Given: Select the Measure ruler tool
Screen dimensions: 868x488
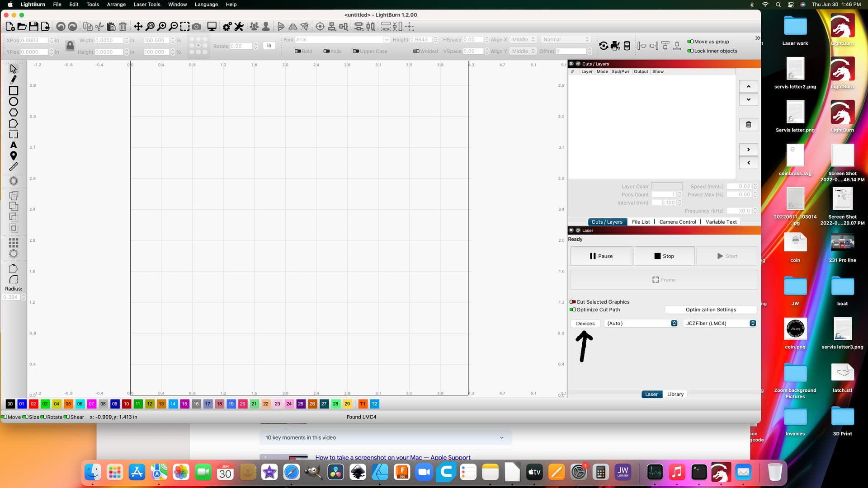Looking at the screenshot, I should click(14, 167).
